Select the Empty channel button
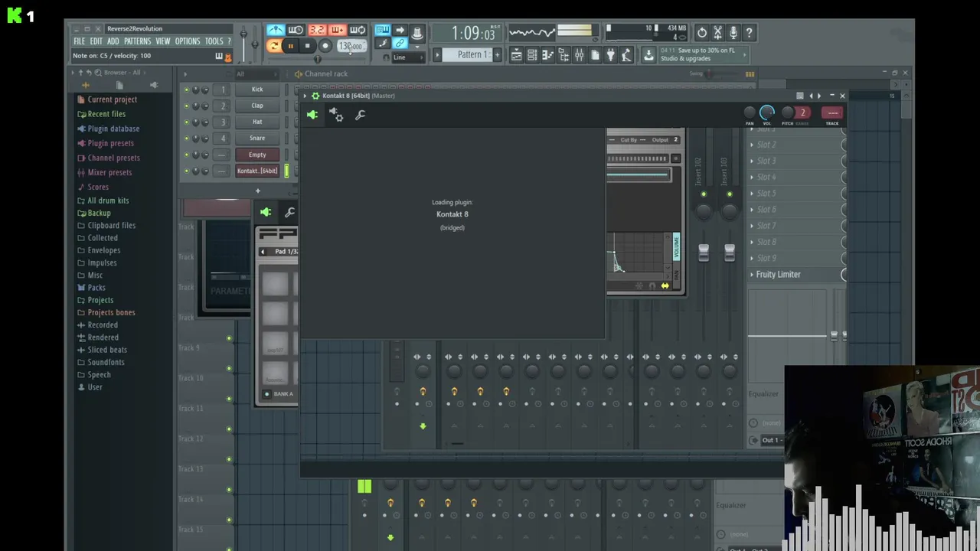This screenshot has height=551, width=980. click(x=257, y=155)
